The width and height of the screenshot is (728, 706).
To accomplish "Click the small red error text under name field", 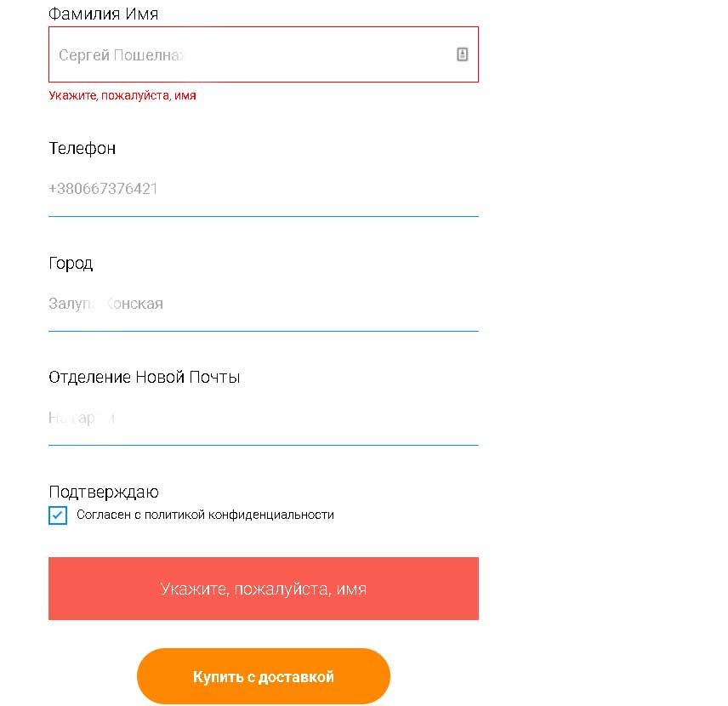I will click(x=122, y=96).
